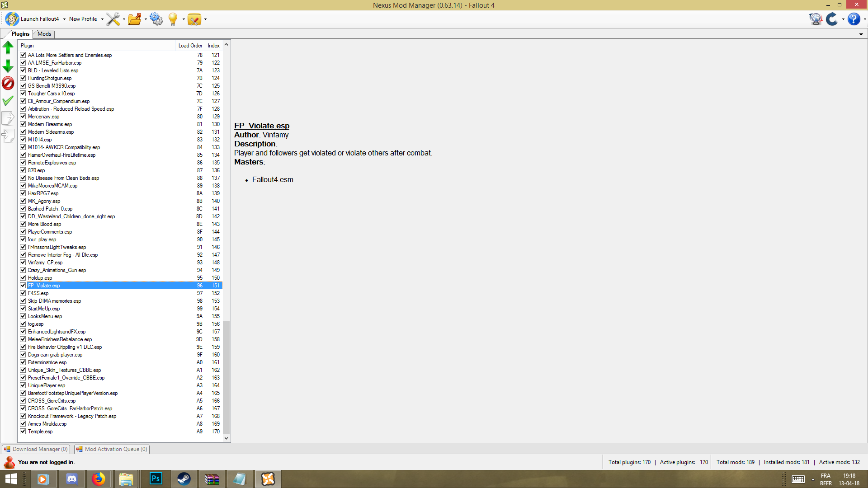Click the Launch Fallout4 button
Viewport: 868px width, 488px height.
point(33,19)
